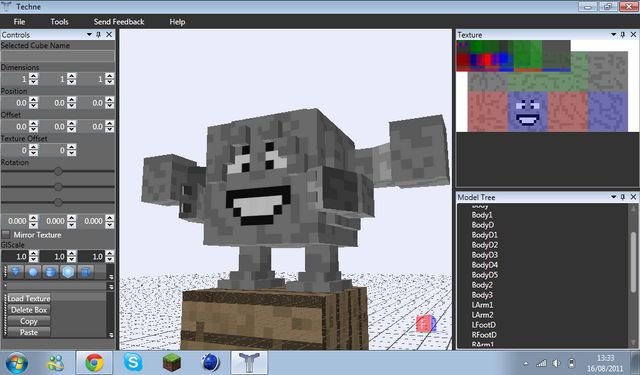Decrease the second Texture Offset value
The height and width of the screenshot is (375, 640).
click(x=71, y=153)
